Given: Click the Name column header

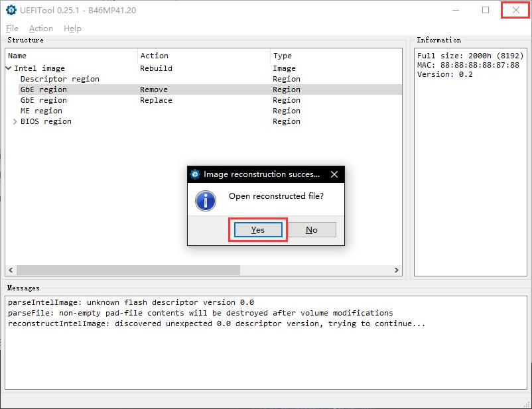Looking at the screenshot, I should [66, 55].
